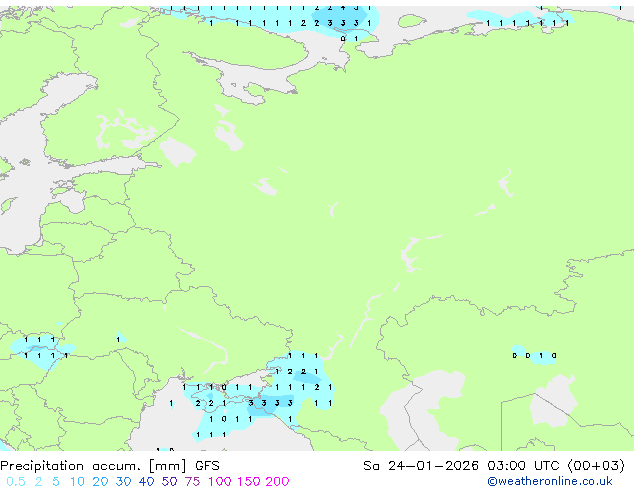
Task: Select the 10 mm legend value
Action: (x=77, y=482)
